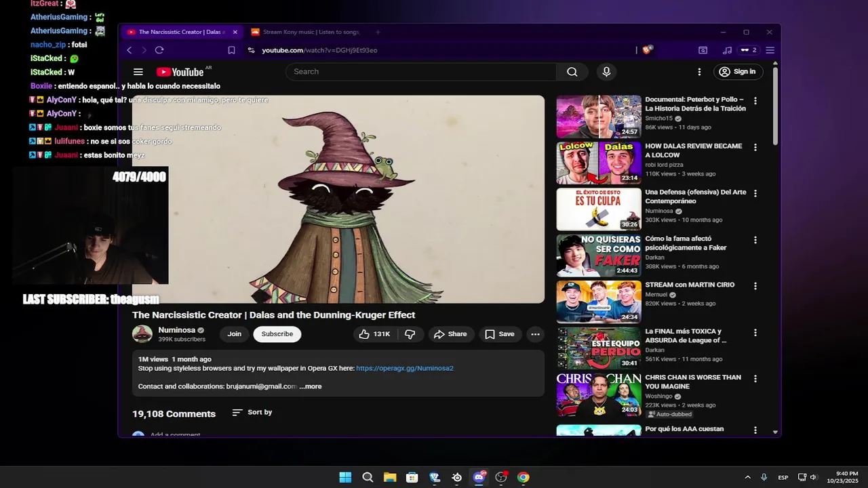Open the YouTube hamburger guide menu
This screenshot has width=868, height=488.
pyautogui.click(x=138, y=72)
